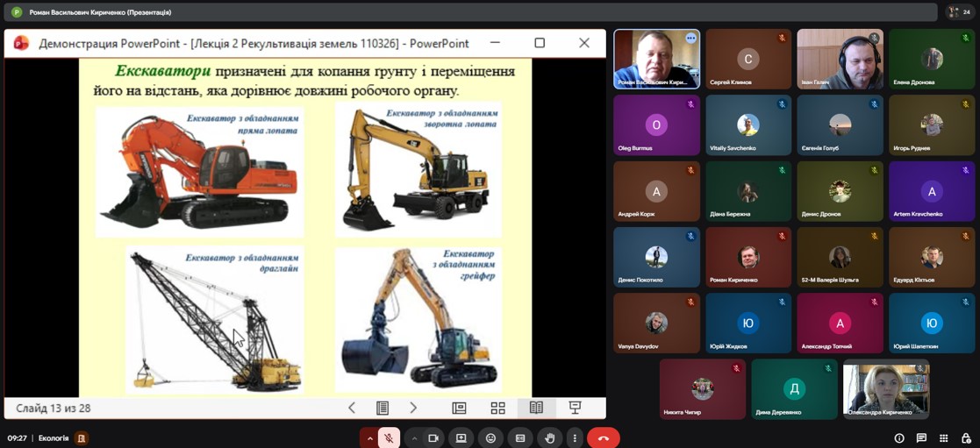Open the activities grid icon
The image size is (980, 448).
[944, 438]
